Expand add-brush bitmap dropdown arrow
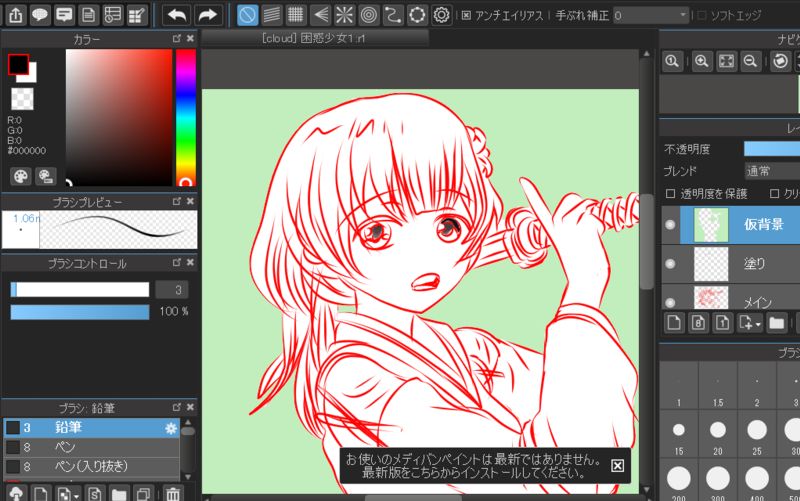Screen dimensions: 800x501 [76, 496]
